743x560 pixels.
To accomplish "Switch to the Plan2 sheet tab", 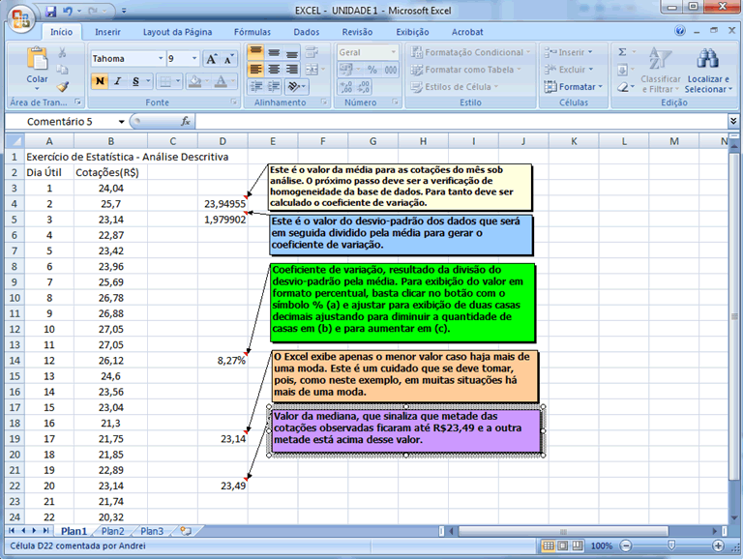I will click(x=112, y=531).
